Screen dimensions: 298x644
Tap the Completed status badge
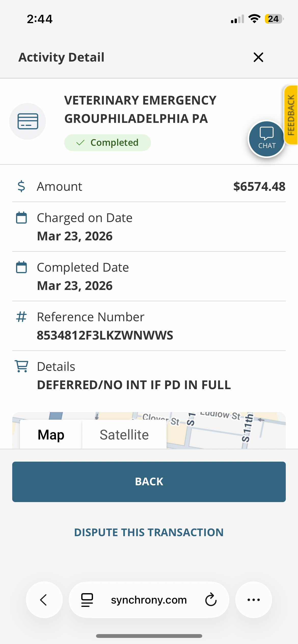coord(107,143)
